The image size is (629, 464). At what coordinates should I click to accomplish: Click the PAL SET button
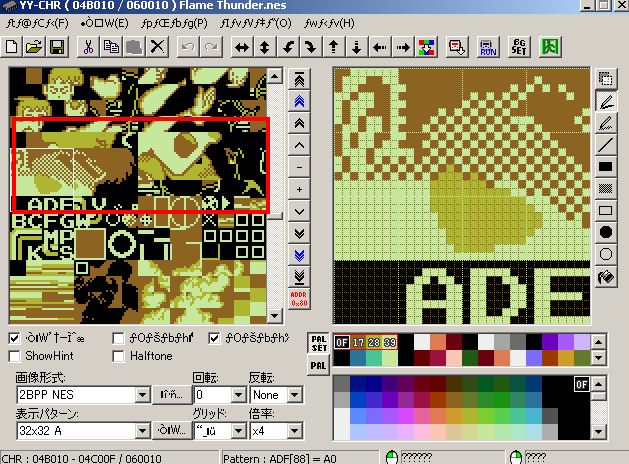coord(319,344)
